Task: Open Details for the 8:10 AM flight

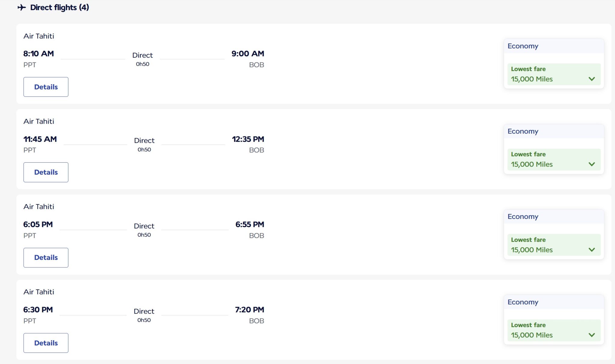Action: click(46, 87)
